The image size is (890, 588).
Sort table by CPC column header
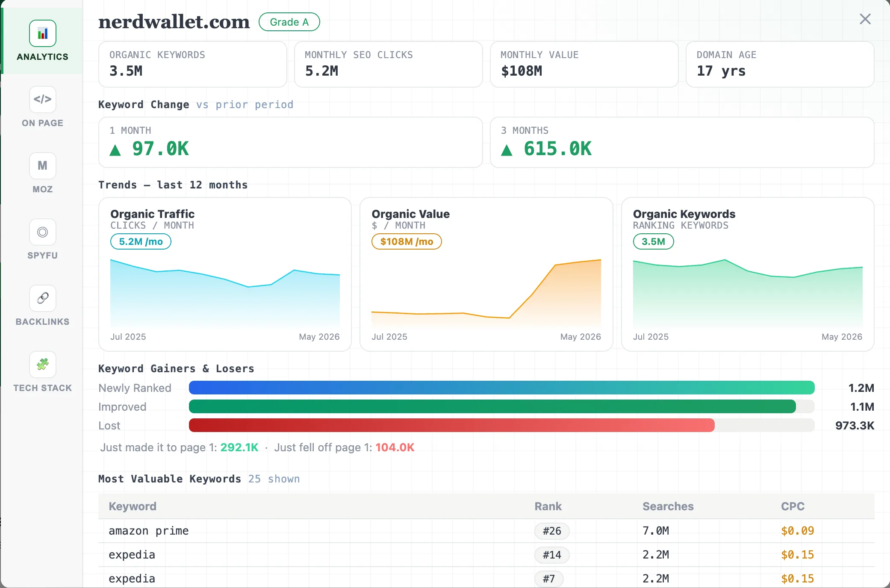point(793,506)
